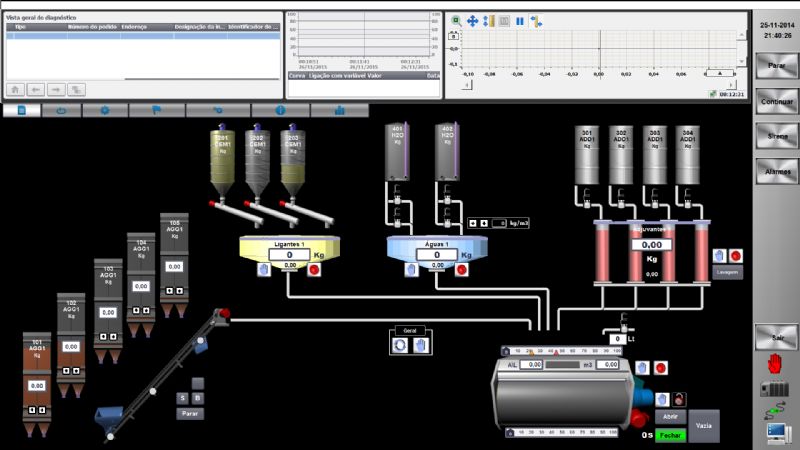Click the Ligantes 1 weight value field

pos(291,255)
